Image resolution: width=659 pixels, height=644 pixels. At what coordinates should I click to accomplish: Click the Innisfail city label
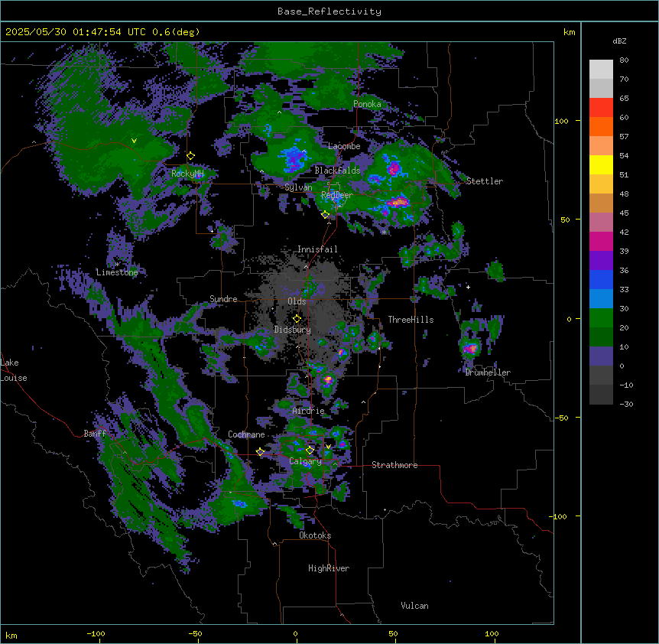tap(317, 249)
